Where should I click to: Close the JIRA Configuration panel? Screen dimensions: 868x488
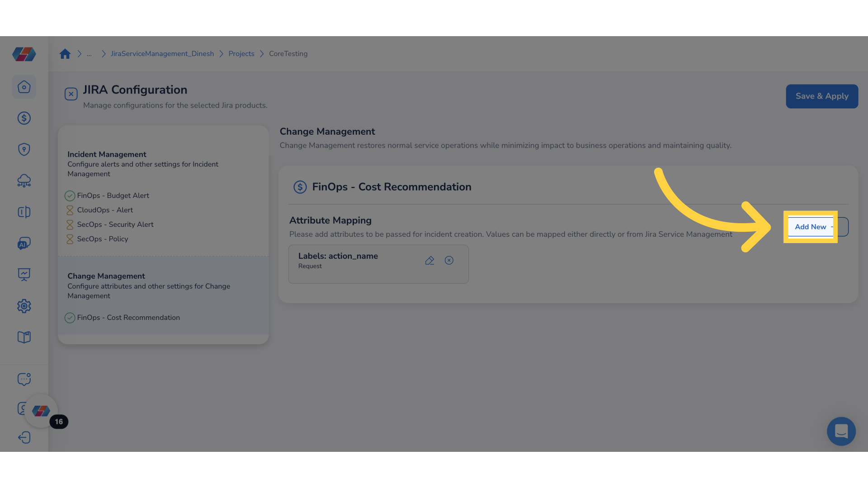pos(71,94)
